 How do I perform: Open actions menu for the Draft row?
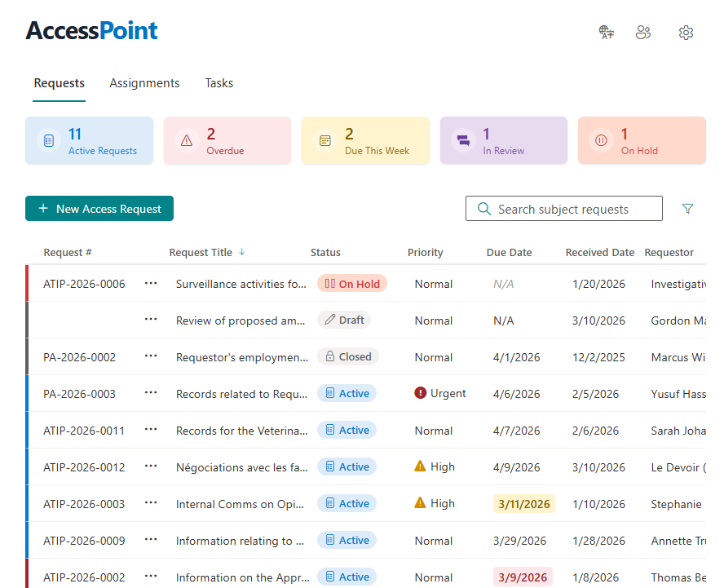click(151, 320)
